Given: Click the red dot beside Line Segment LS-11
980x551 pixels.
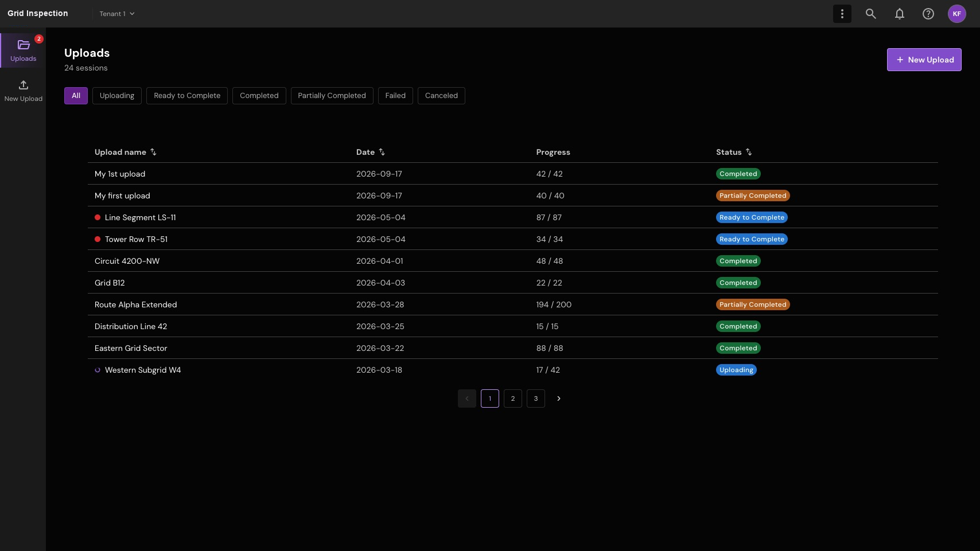Looking at the screenshot, I should tap(98, 217).
